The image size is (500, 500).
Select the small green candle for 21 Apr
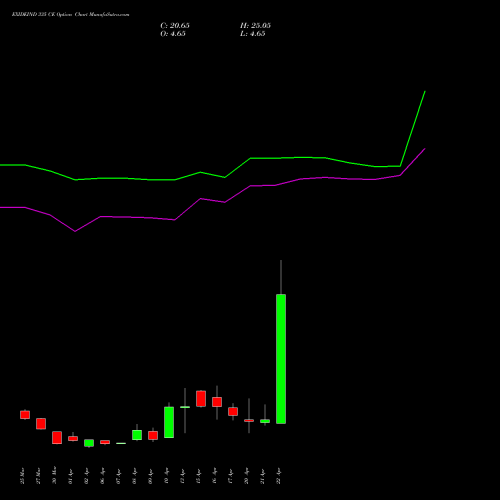point(265,421)
